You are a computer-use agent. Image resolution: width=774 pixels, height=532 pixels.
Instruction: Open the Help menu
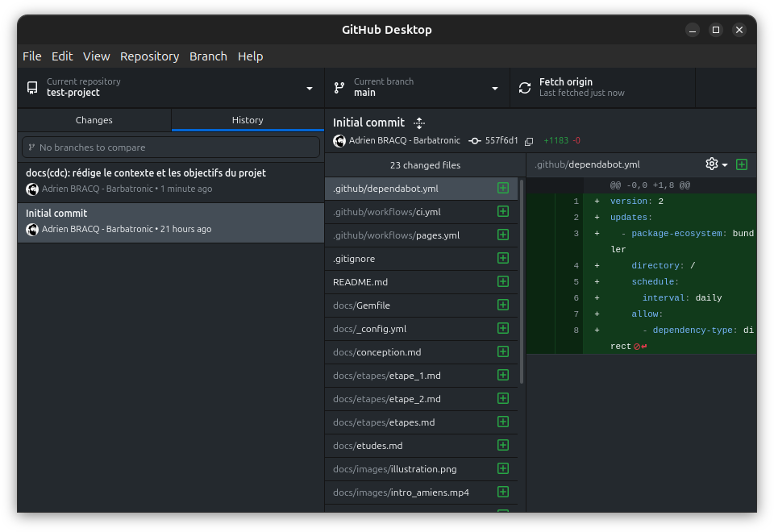pyautogui.click(x=250, y=56)
